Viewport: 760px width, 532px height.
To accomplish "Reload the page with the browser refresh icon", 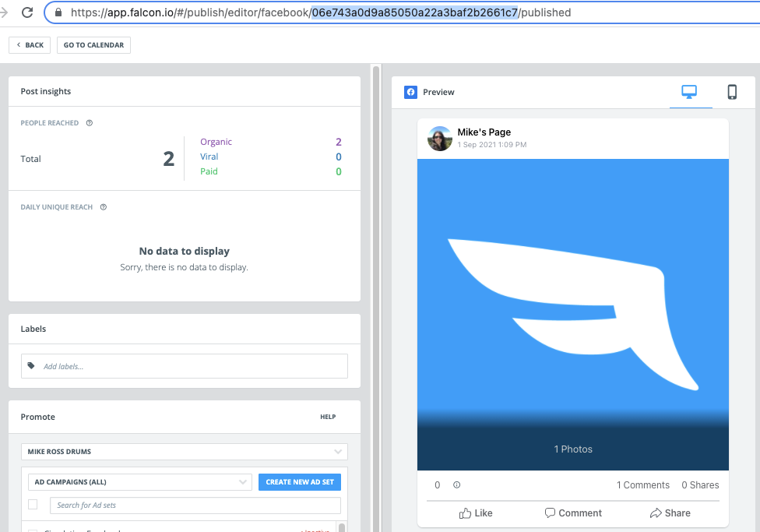I will click(x=27, y=12).
